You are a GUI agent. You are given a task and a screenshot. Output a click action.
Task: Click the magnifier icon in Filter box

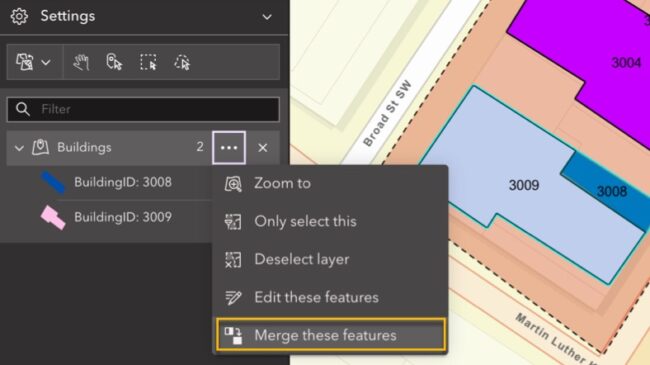[x=22, y=109]
